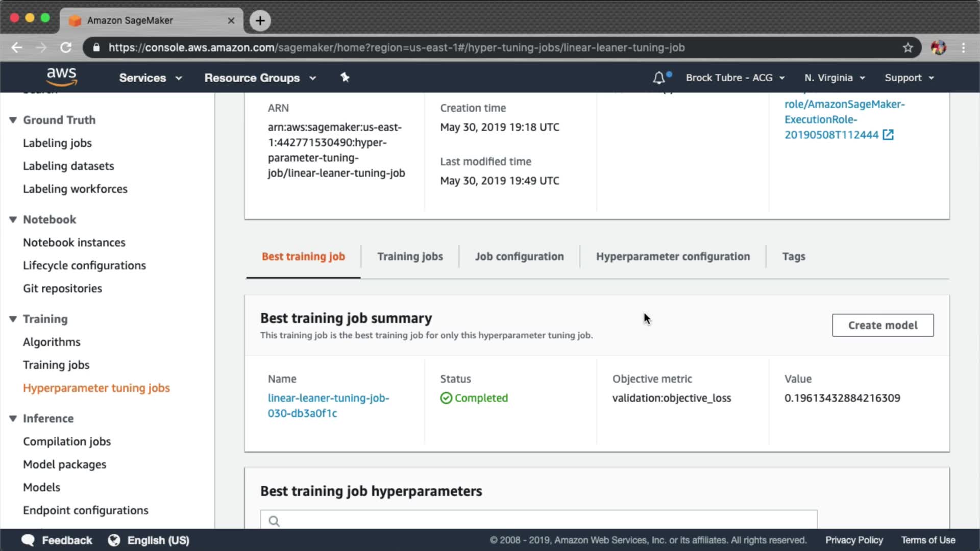This screenshot has height=551, width=980.
Task: Collapse the Inference sidebar section
Action: point(13,419)
